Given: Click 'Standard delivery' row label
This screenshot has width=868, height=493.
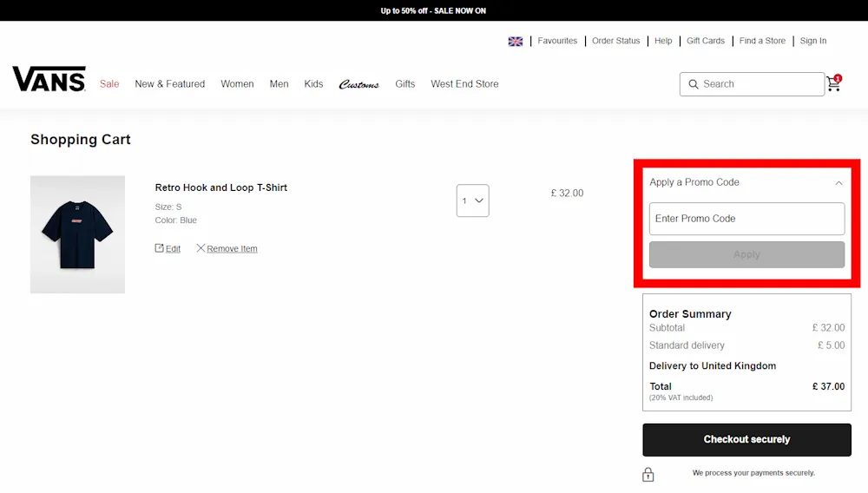Looking at the screenshot, I should tap(687, 345).
